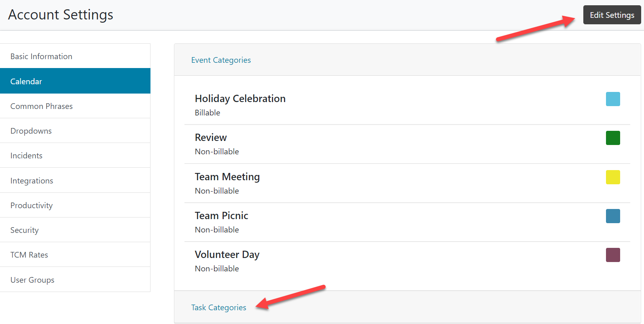Select the Calendar sidebar item
644x324 pixels.
(26, 81)
